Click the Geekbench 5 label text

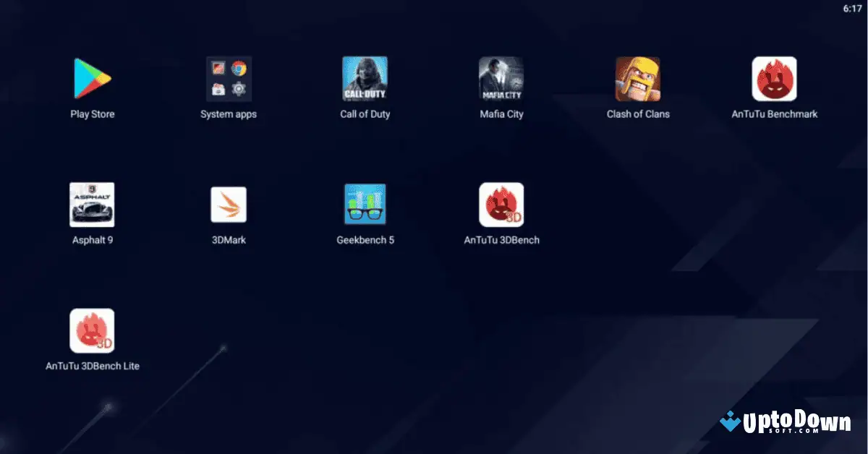click(365, 239)
